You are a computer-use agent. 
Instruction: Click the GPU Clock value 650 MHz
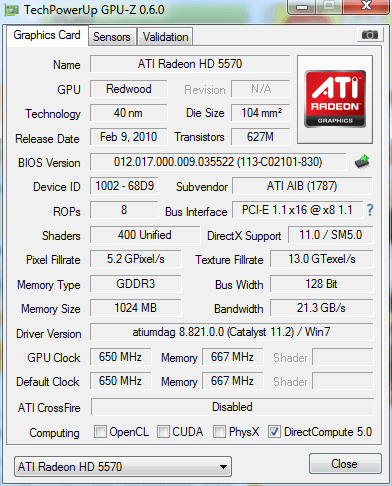point(120,357)
